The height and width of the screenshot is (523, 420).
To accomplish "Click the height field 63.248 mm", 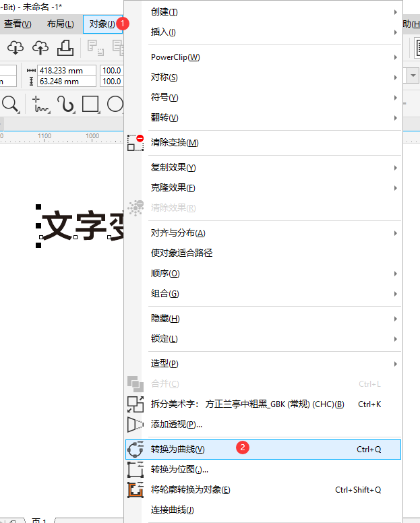I will tap(66, 82).
